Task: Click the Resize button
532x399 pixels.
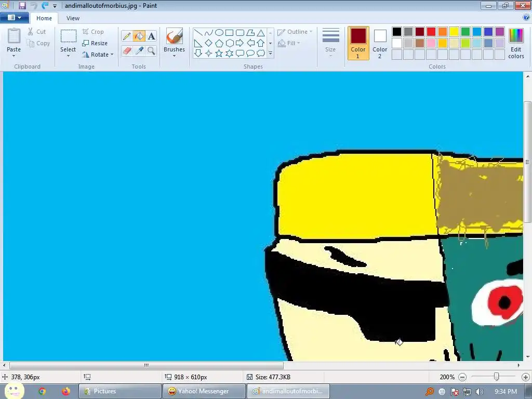Action: click(x=95, y=43)
